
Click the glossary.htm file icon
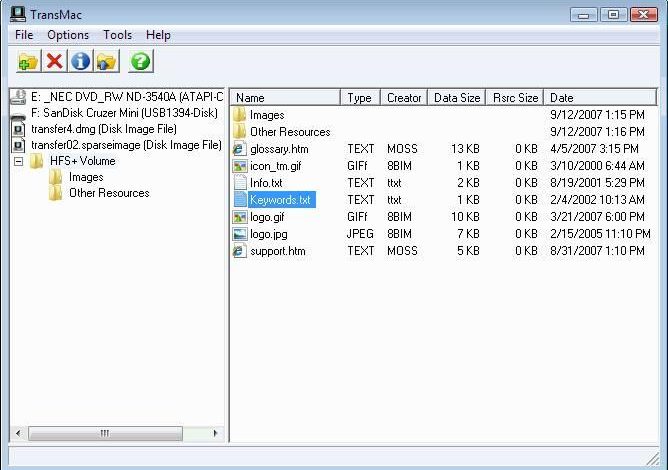239,149
